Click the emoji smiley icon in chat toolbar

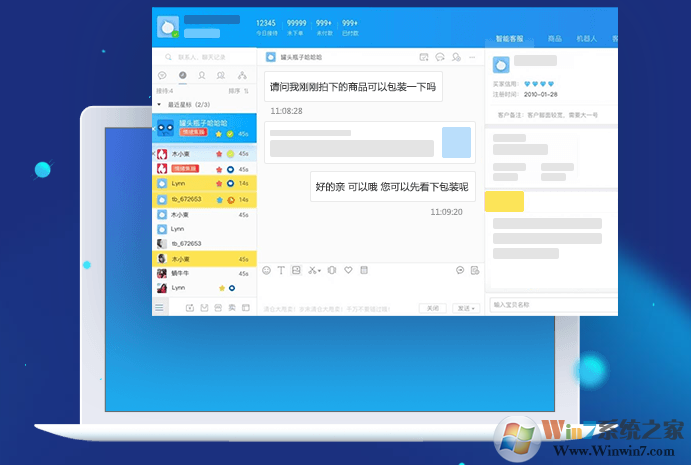(x=266, y=270)
